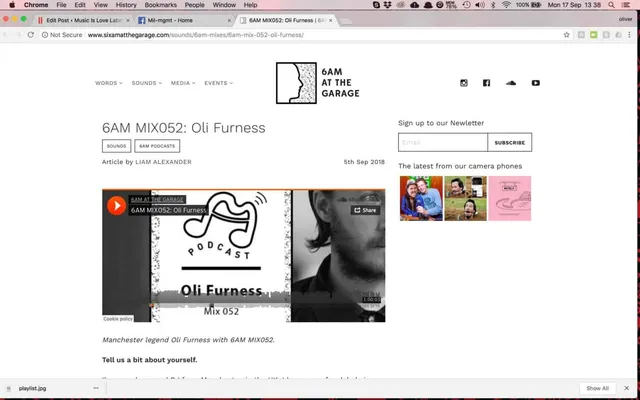Switch to the Mil-mgmt Home tab

[x=184, y=20]
